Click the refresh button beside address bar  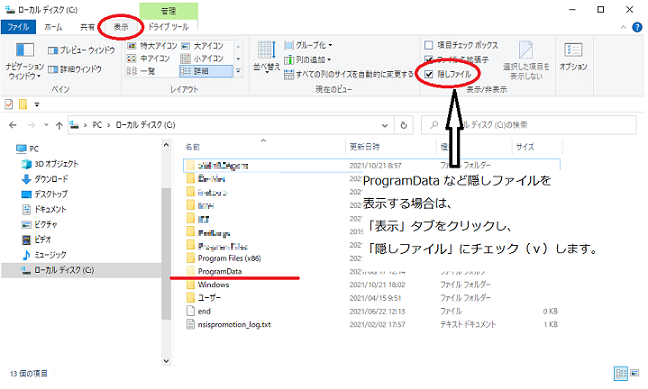tap(404, 125)
